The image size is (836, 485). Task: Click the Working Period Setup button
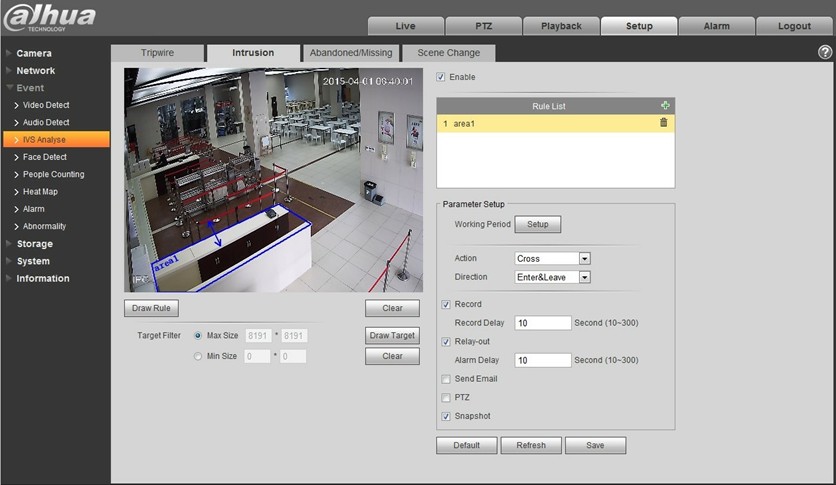tap(538, 224)
